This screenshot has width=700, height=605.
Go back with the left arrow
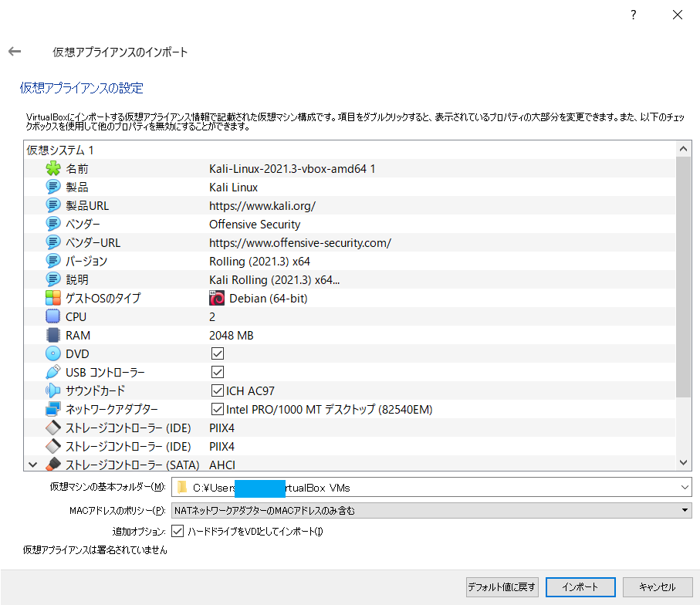click(x=15, y=52)
